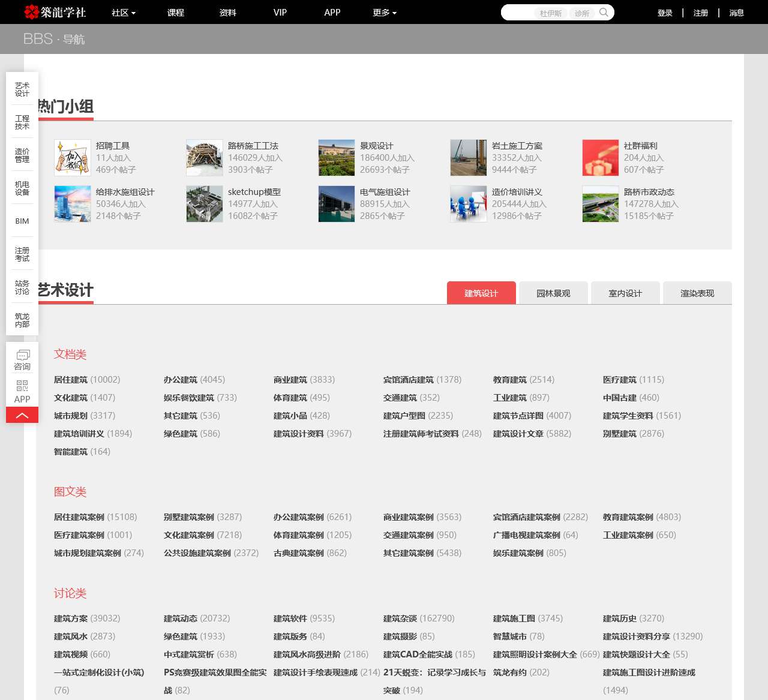
Task: Open the 宾馆酒店建筑 (1378) category
Action: click(422, 380)
